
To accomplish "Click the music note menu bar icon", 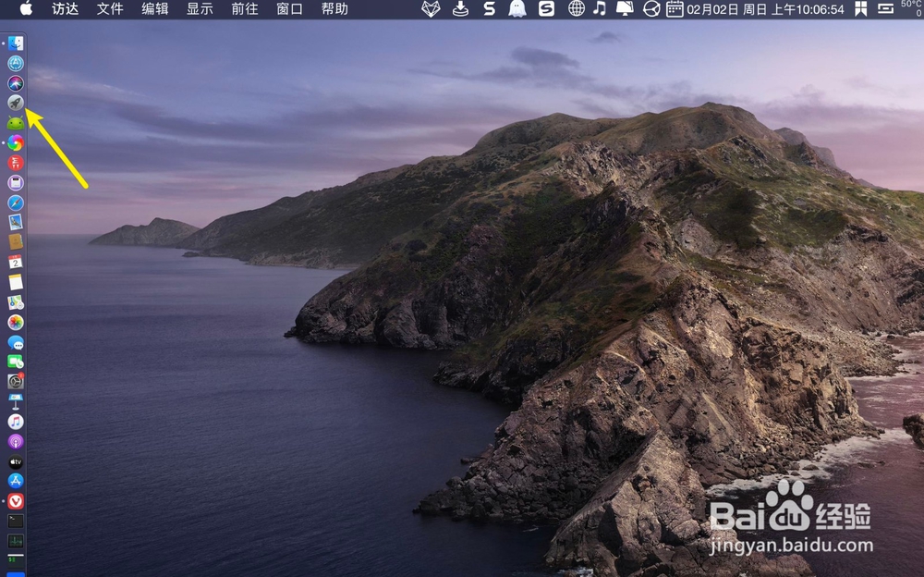I will point(600,9).
